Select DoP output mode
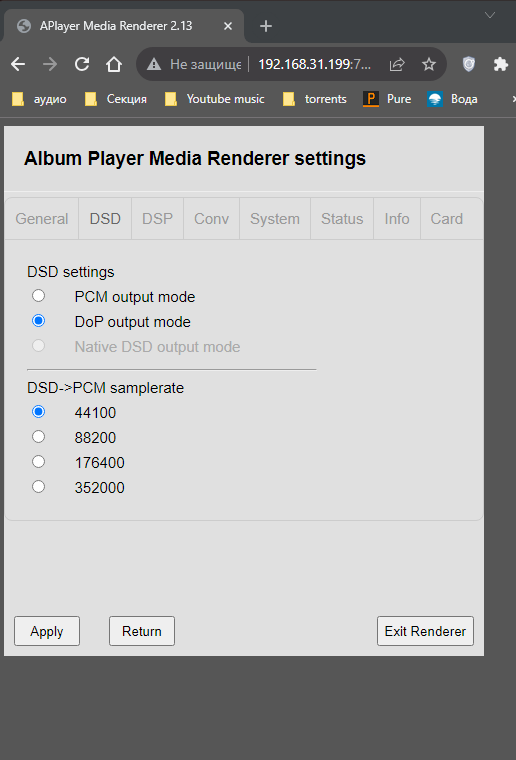This screenshot has height=760, width=516. click(x=38, y=321)
